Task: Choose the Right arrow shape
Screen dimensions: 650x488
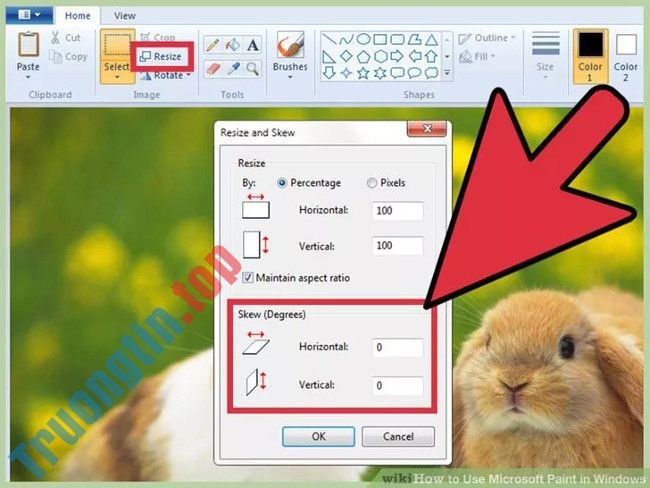Action: pyautogui.click(x=397, y=56)
